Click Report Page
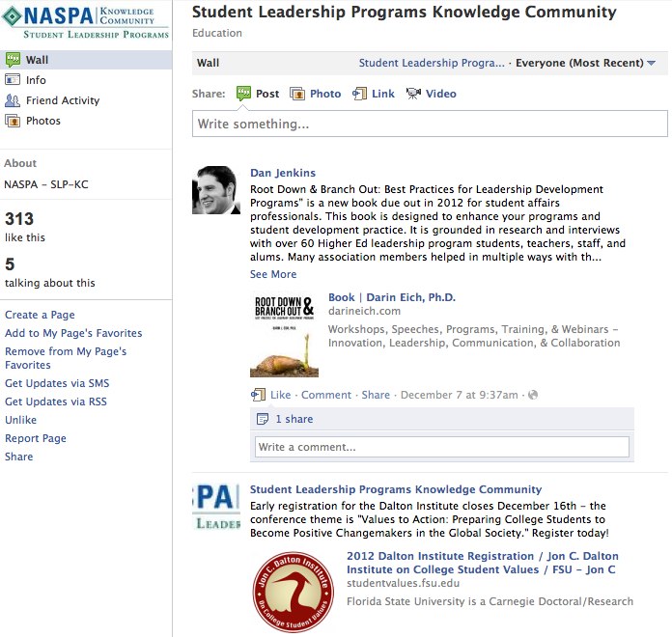Viewport: 672px width, 637px height. [36, 438]
